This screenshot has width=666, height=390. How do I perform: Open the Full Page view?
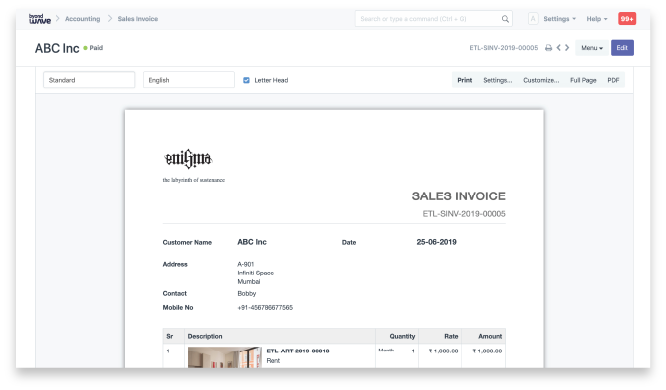point(583,80)
